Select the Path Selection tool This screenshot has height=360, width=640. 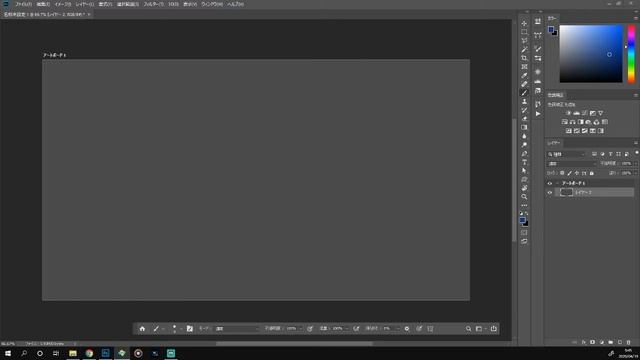click(524, 171)
